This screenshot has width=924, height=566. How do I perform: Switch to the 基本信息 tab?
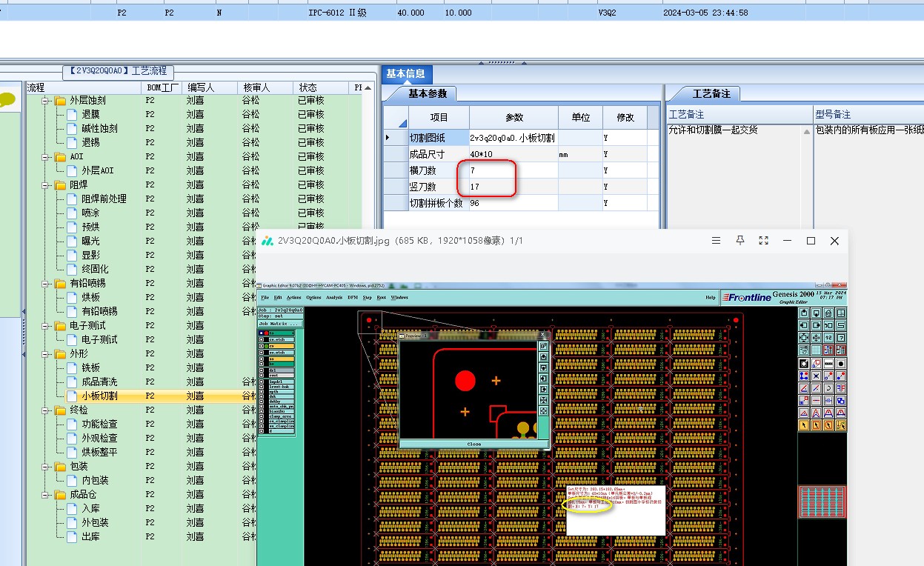405,73
